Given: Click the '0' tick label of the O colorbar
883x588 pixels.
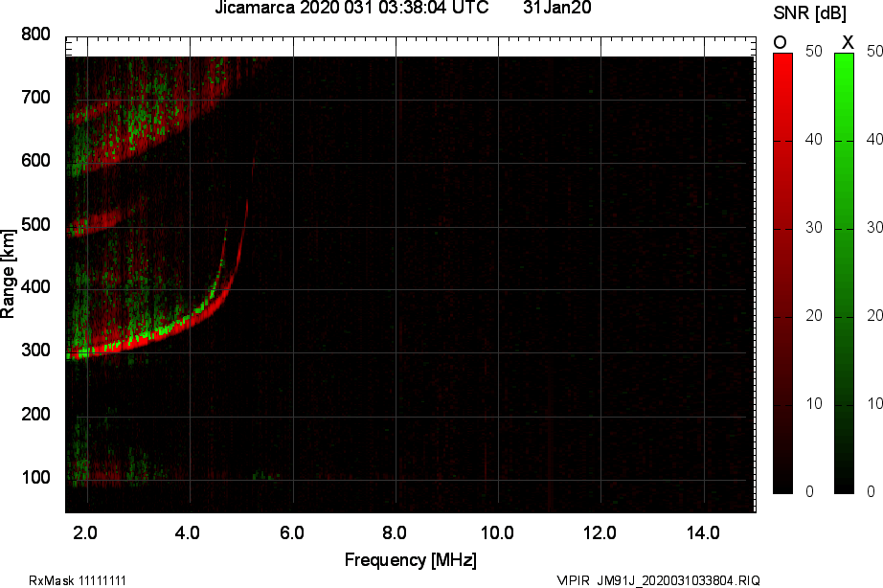Looking at the screenshot, I should (x=810, y=491).
